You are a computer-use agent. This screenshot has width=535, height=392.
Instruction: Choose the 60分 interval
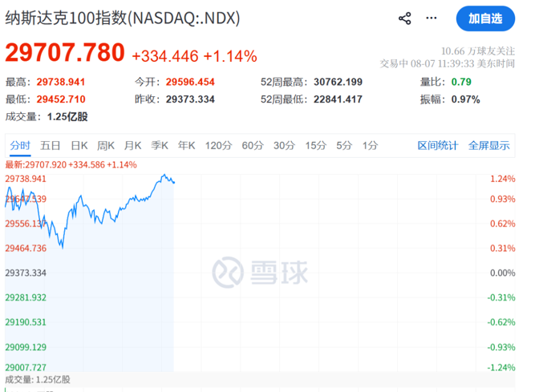(x=253, y=146)
